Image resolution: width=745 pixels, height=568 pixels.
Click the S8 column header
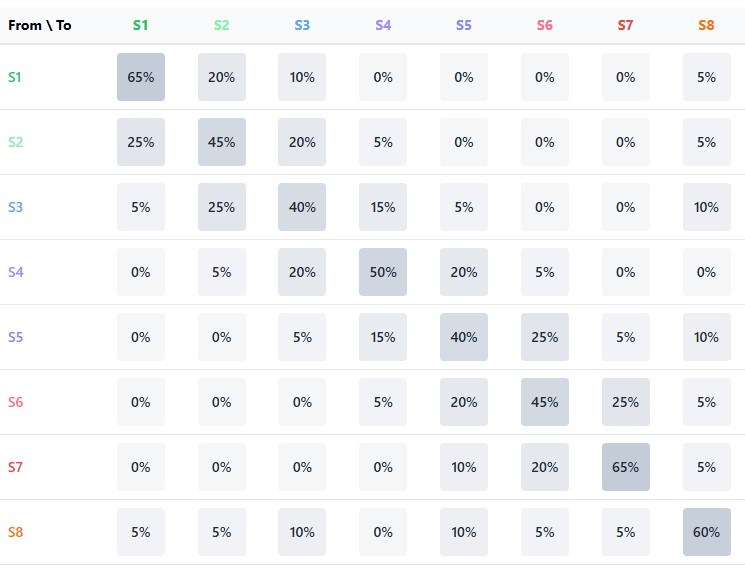pyautogui.click(x=707, y=25)
